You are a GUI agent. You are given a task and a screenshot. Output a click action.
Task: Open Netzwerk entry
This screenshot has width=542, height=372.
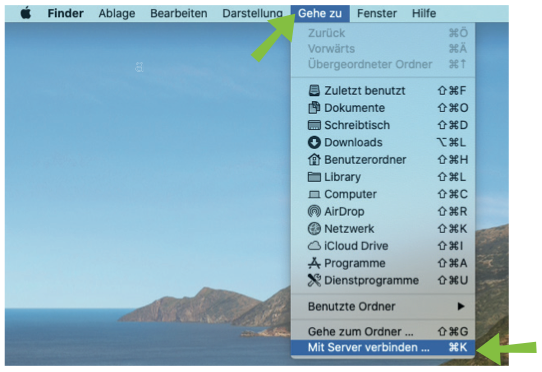(383, 229)
